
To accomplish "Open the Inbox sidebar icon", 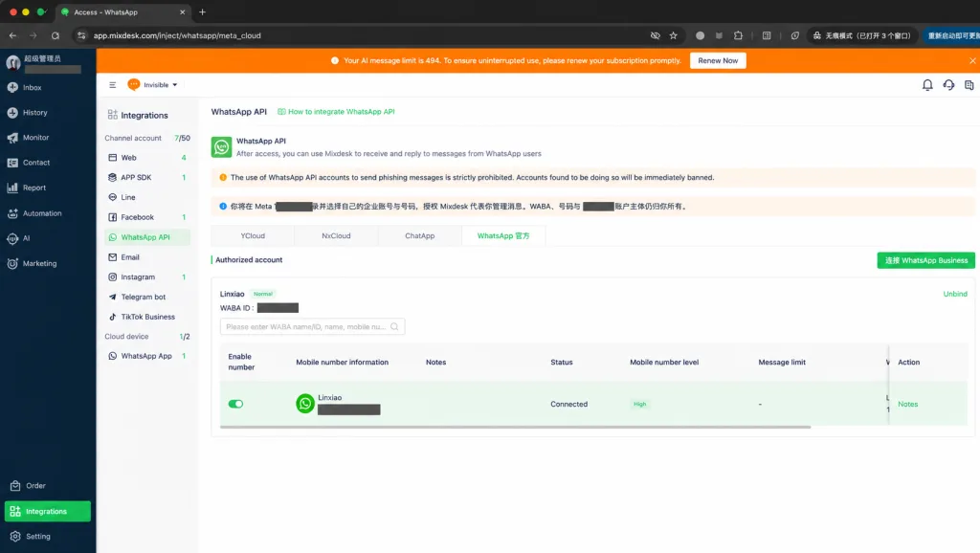I will (x=12, y=87).
